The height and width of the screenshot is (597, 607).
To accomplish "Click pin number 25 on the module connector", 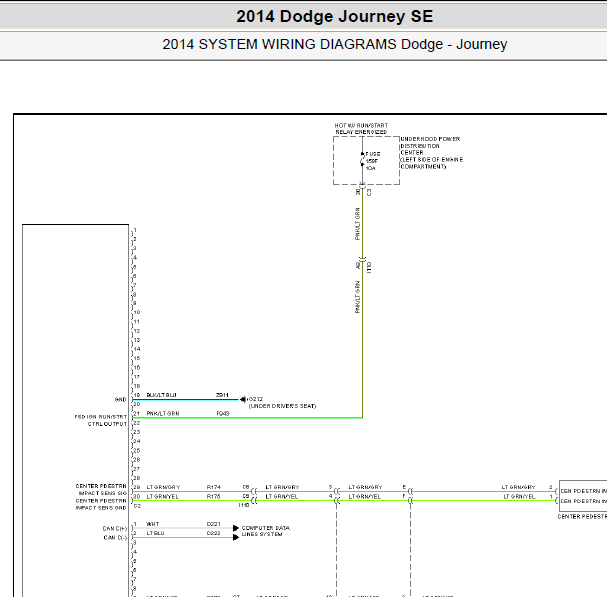I will coord(137,450).
